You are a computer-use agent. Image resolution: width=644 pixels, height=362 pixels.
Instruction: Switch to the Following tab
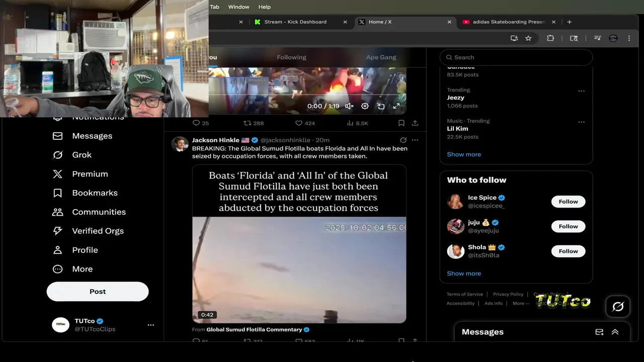291,57
